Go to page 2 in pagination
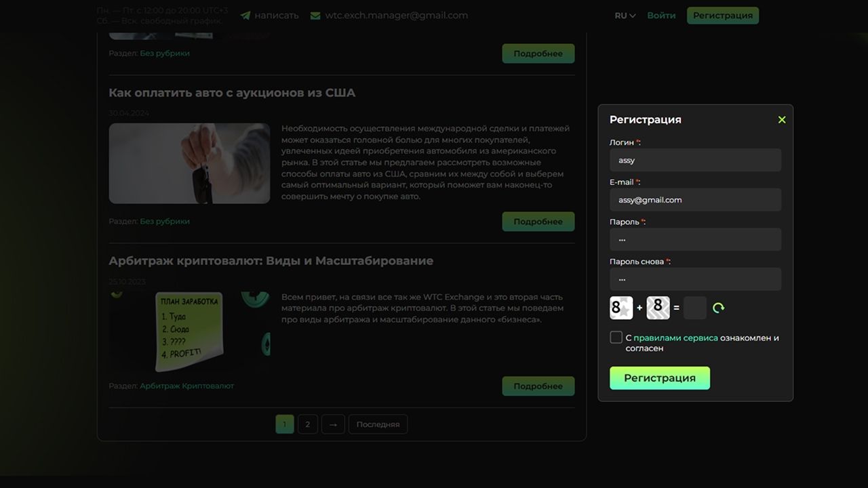 click(x=307, y=424)
